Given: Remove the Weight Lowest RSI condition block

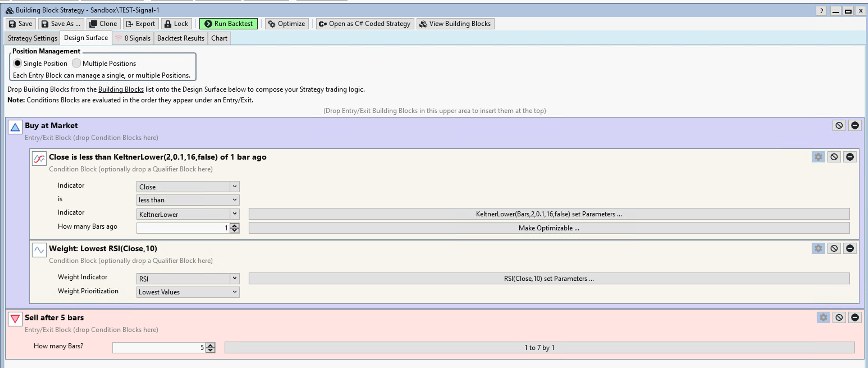Looking at the screenshot, I should [x=849, y=249].
